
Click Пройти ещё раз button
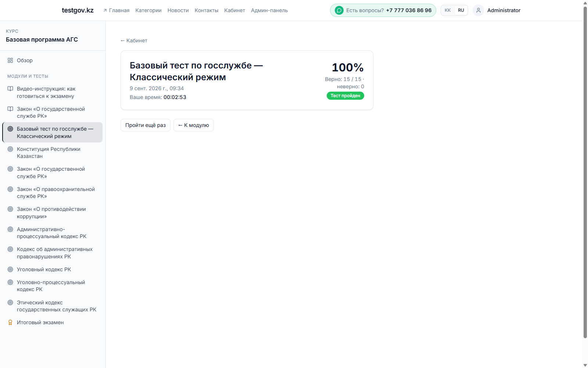click(146, 125)
